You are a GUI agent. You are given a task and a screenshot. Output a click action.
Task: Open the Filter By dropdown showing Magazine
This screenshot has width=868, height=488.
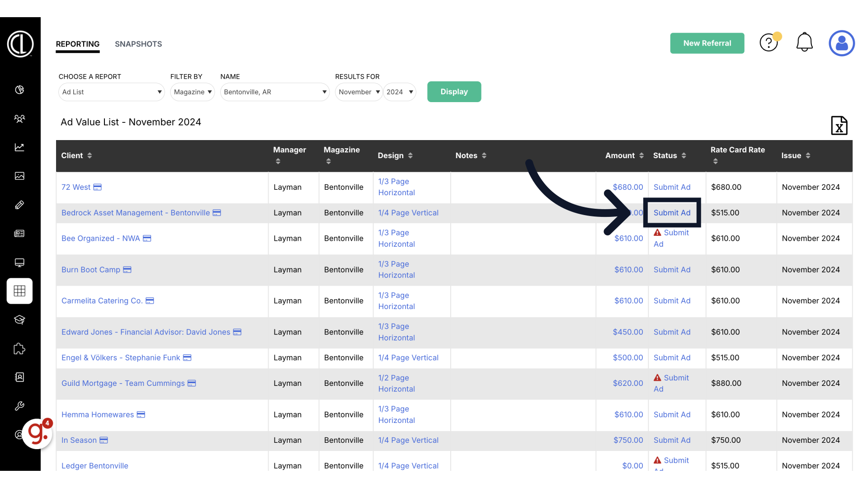[192, 92]
